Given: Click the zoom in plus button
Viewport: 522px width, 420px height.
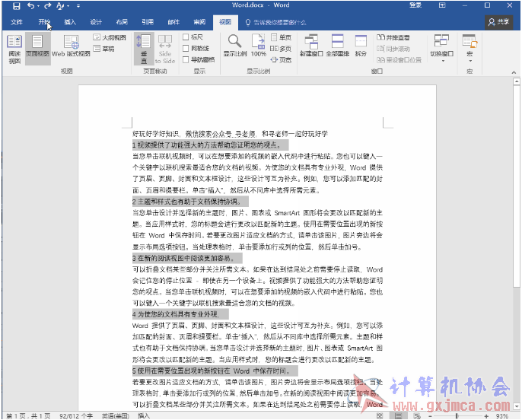Looking at the screenshot, I should click(486, 416).
